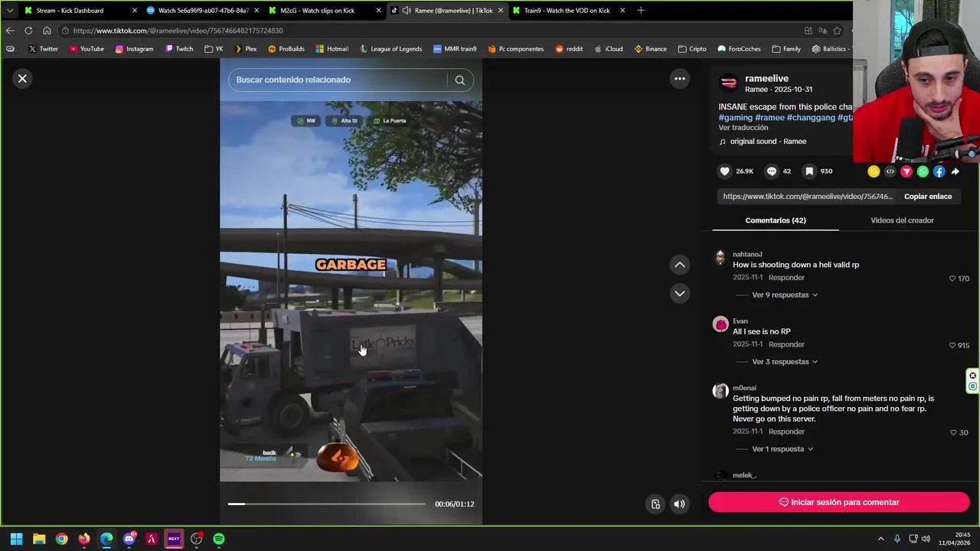Bookmark the video with the save icon

click(x=809, y=171)
